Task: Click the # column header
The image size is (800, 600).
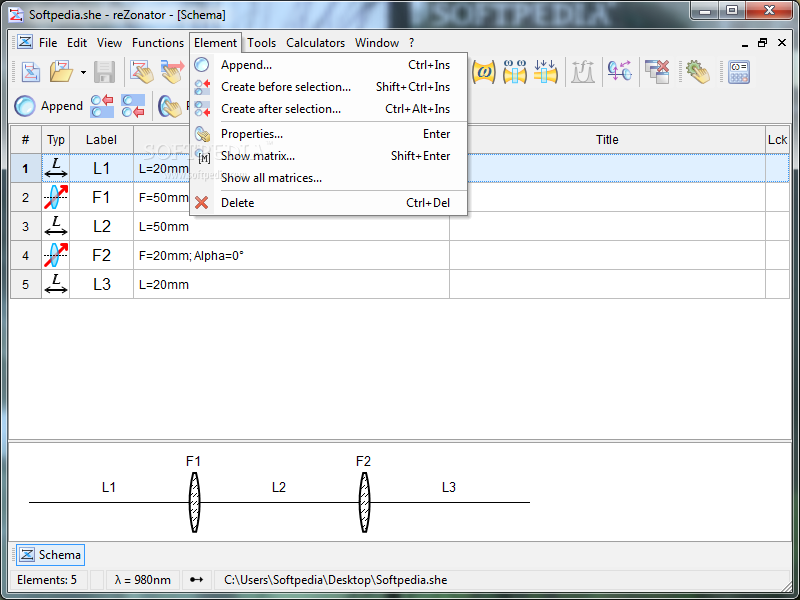Action: pos(26,139)
